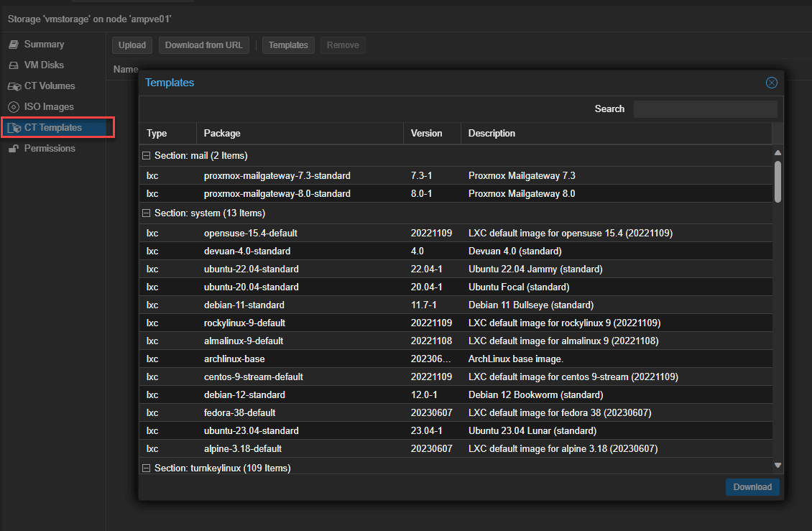Click the Remove toolbar button
This screenshot has height=531, width=812.
point(343,45)
